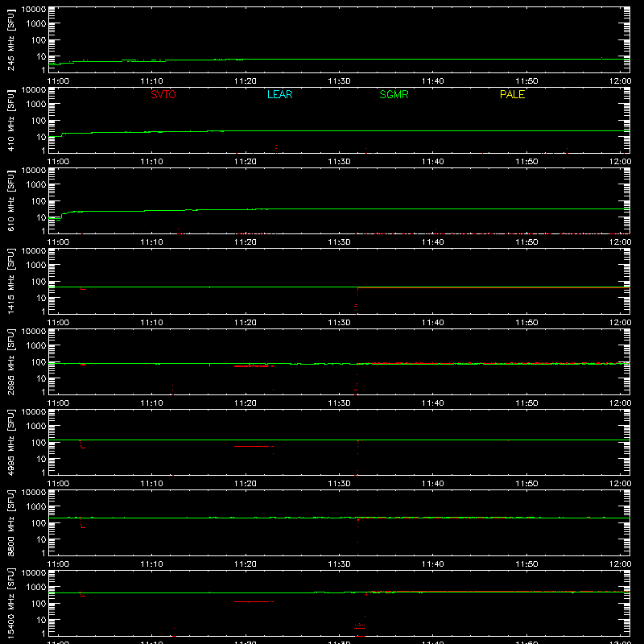The image size is (644, 644).
Task: Click the yellow PALE station label
Action: (x=512, y=94)
